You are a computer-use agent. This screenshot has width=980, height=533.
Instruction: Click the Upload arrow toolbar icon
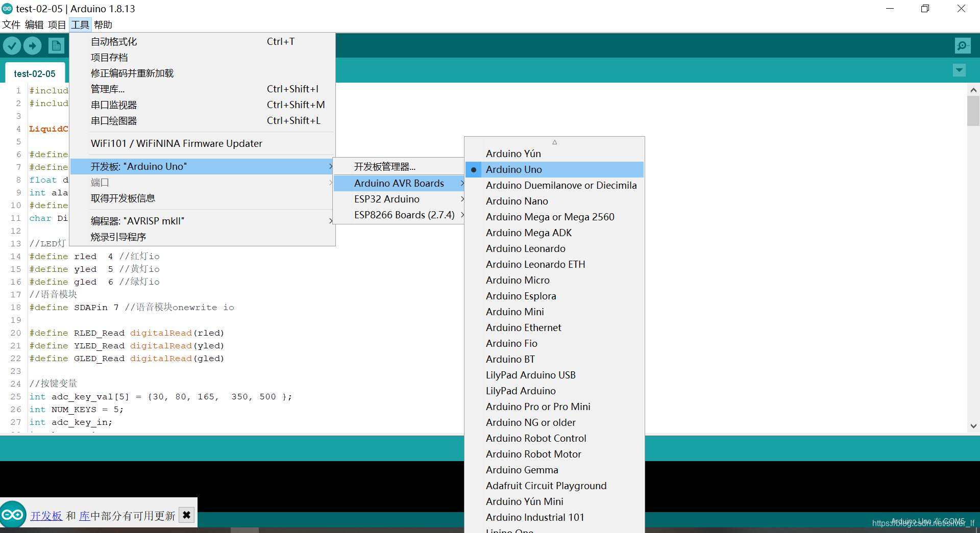tap(32, 46)
